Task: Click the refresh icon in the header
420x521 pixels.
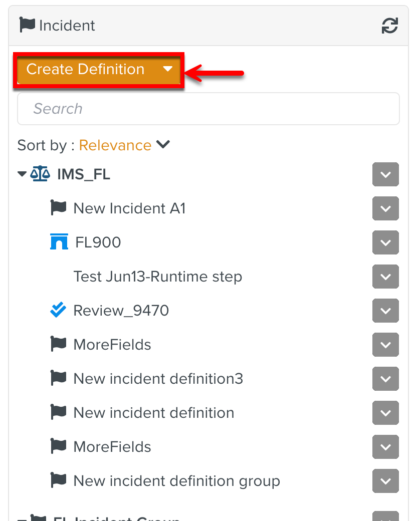Action: [x=390, y=26]
